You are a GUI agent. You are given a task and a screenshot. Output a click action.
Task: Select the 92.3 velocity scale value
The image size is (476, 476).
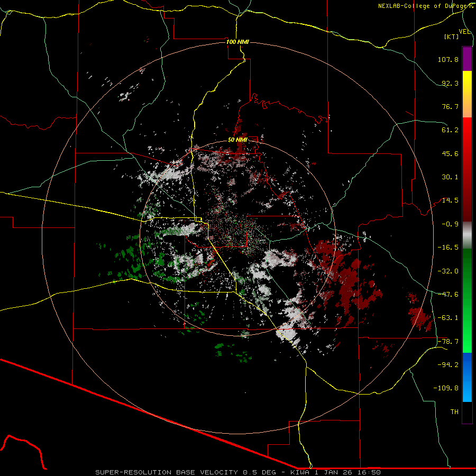point(450,83)
